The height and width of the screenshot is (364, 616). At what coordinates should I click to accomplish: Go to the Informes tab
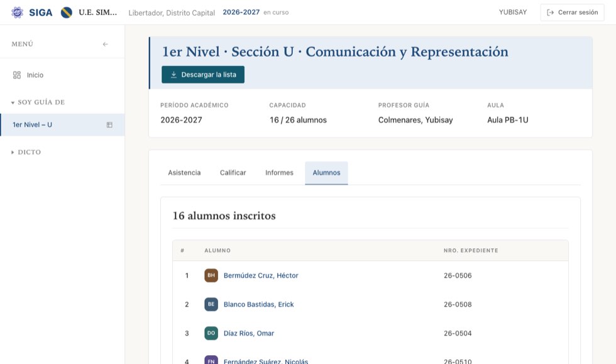[279, 172]
